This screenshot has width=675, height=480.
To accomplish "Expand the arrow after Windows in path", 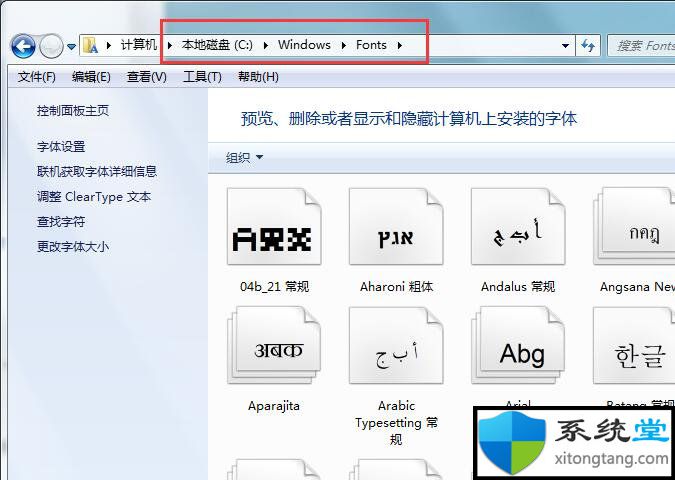I will pos(344,45).
